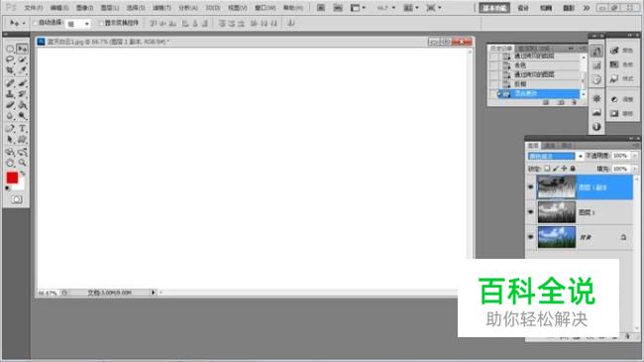Viewport: 644px width, 362px height.
Task: Open the 图像(I) menu
Action: [x=85, y=8]
